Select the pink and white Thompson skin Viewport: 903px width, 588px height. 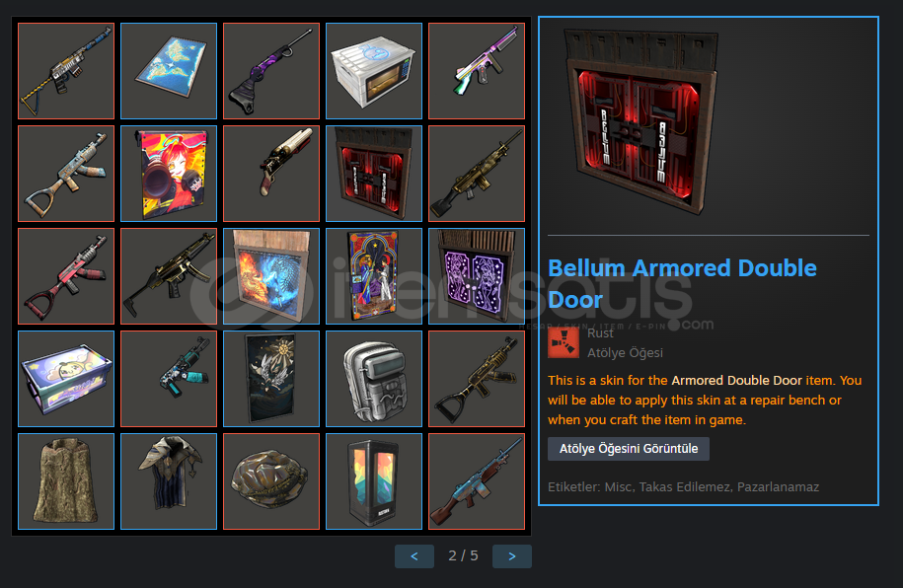tap(477, 71)
